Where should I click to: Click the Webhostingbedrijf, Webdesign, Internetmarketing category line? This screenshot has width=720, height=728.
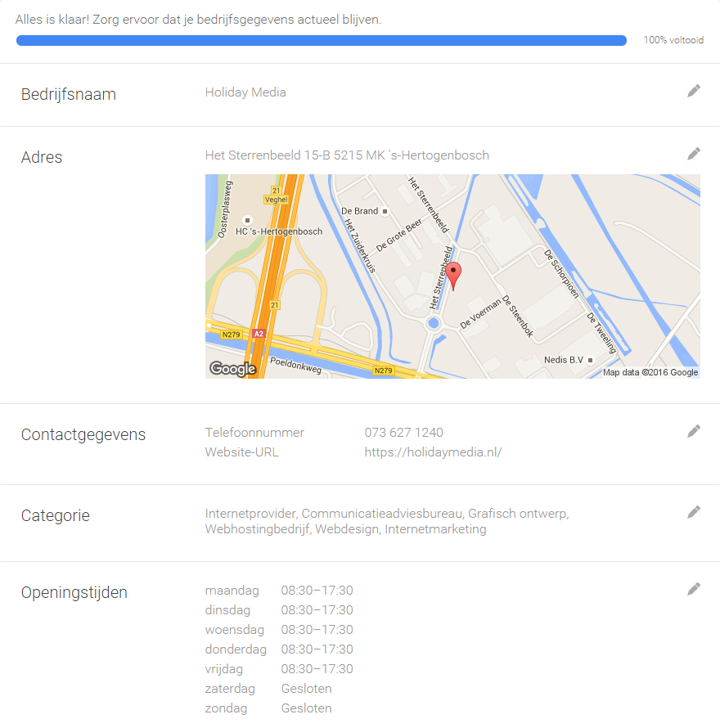(345, 528)
